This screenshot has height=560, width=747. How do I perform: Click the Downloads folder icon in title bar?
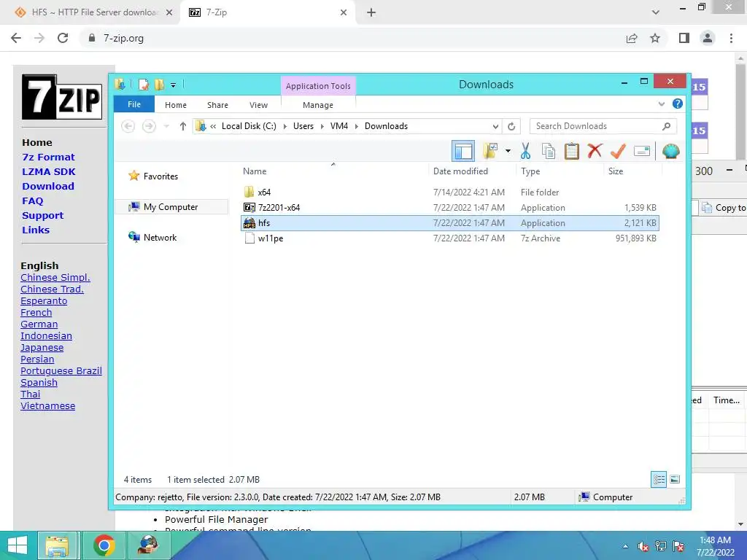[x=120, y=85]
